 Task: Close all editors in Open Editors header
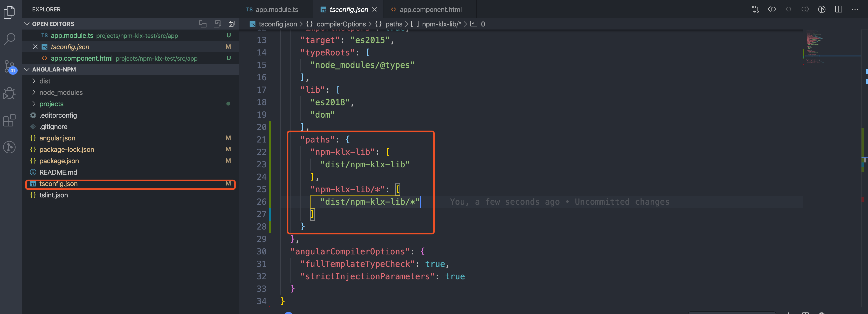click(x=232, y=24)
